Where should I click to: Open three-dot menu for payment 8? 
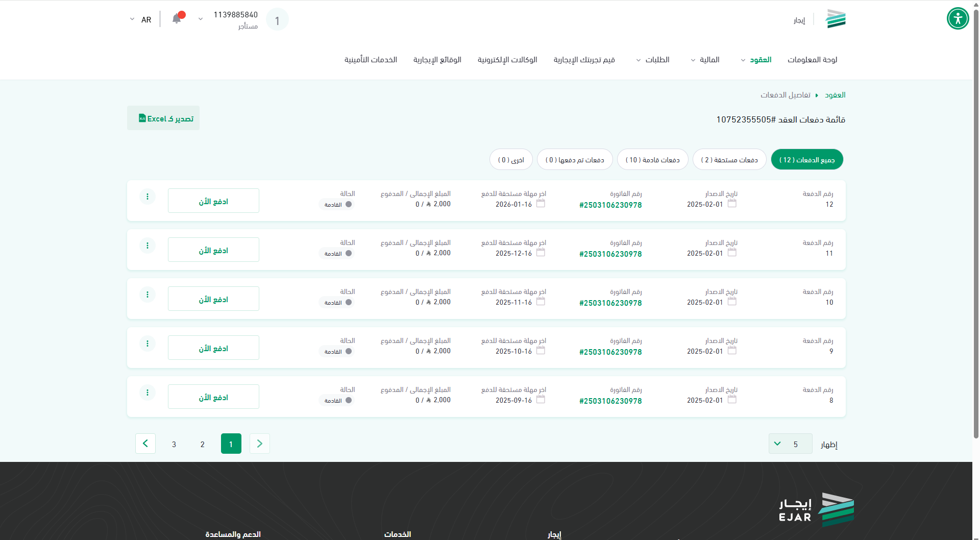(x=148, y=392)
